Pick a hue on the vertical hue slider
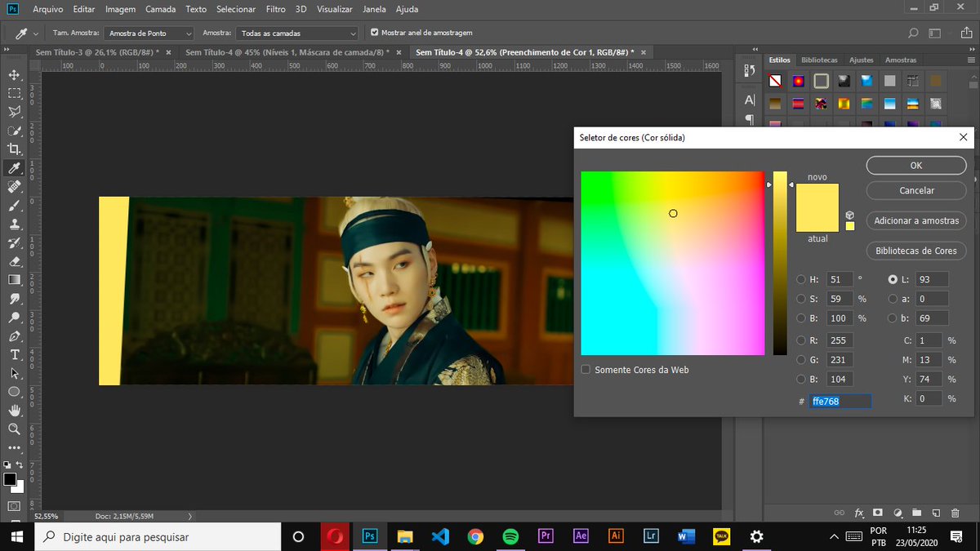 click(x=779, y=261)
